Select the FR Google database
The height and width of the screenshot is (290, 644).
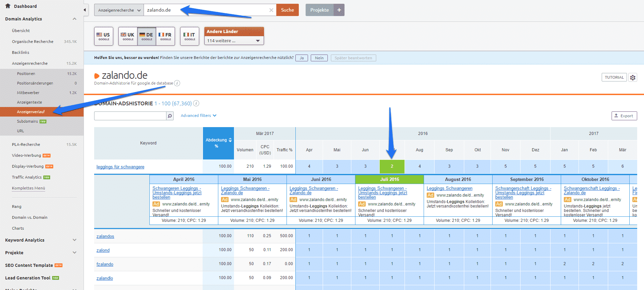tap(165, 36)
